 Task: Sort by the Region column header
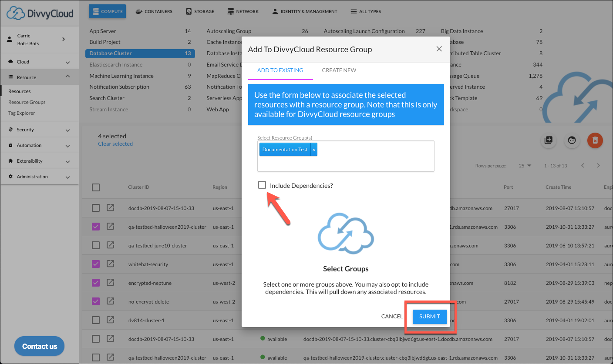220,187
